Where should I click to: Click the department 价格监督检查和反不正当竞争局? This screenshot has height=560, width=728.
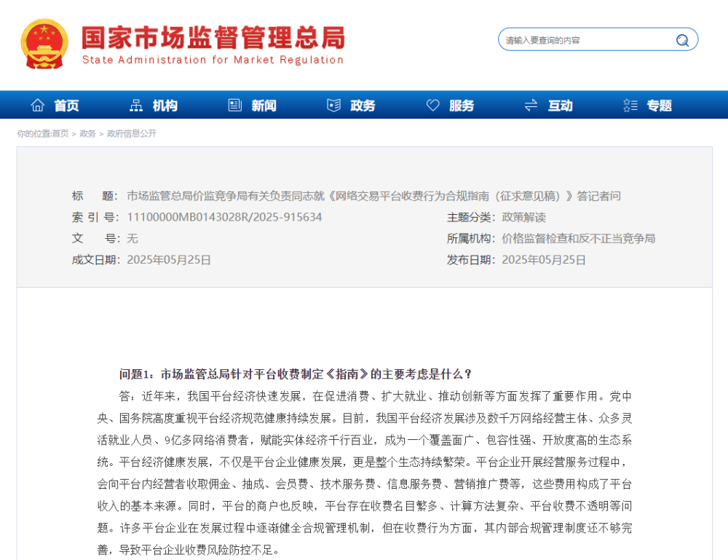(579, 239)
